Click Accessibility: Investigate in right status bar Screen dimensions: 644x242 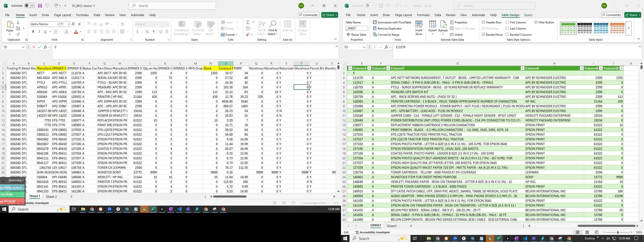[372, 232]
